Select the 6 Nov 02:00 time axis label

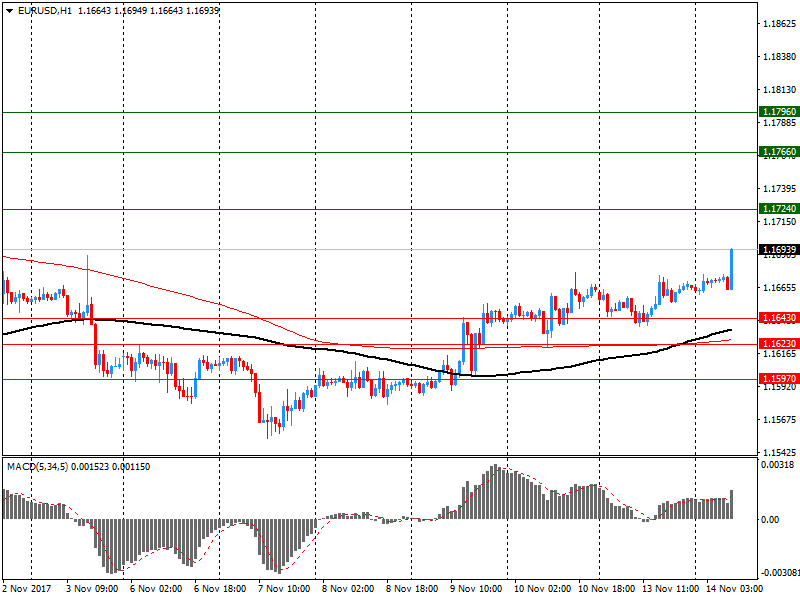[x=156, y=589]
